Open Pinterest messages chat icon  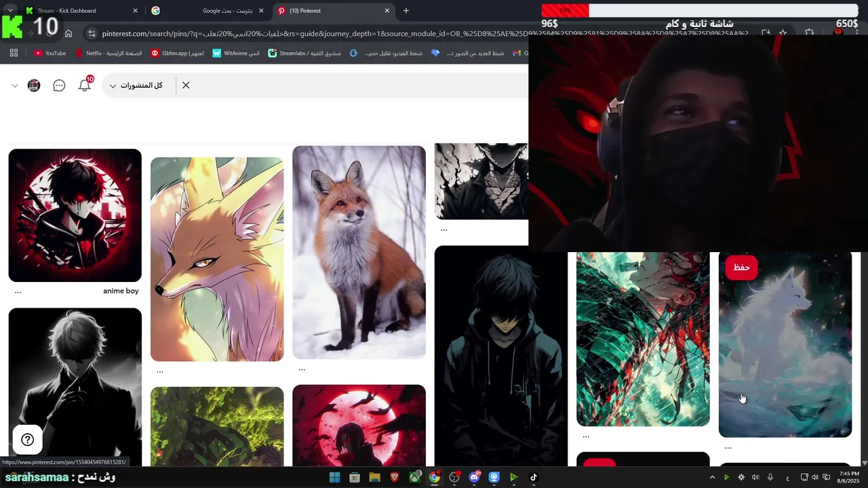click(x=59, y=85)
